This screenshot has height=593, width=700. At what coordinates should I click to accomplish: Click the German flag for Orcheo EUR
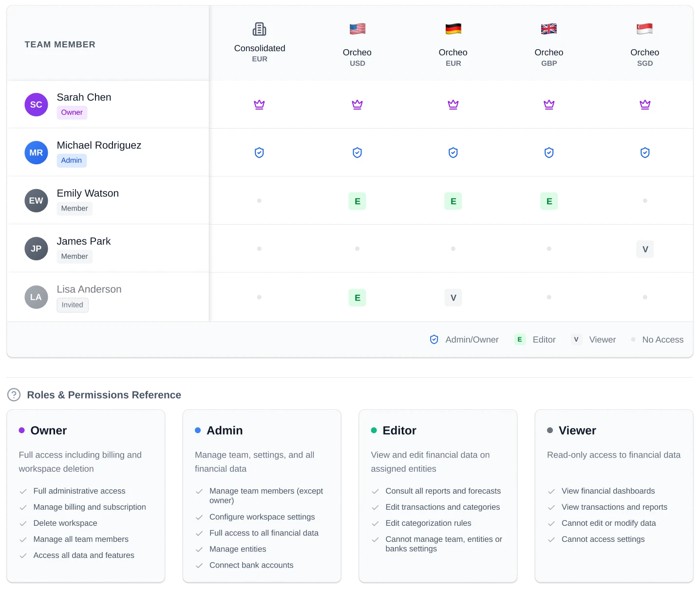click(x=453, y=29)
